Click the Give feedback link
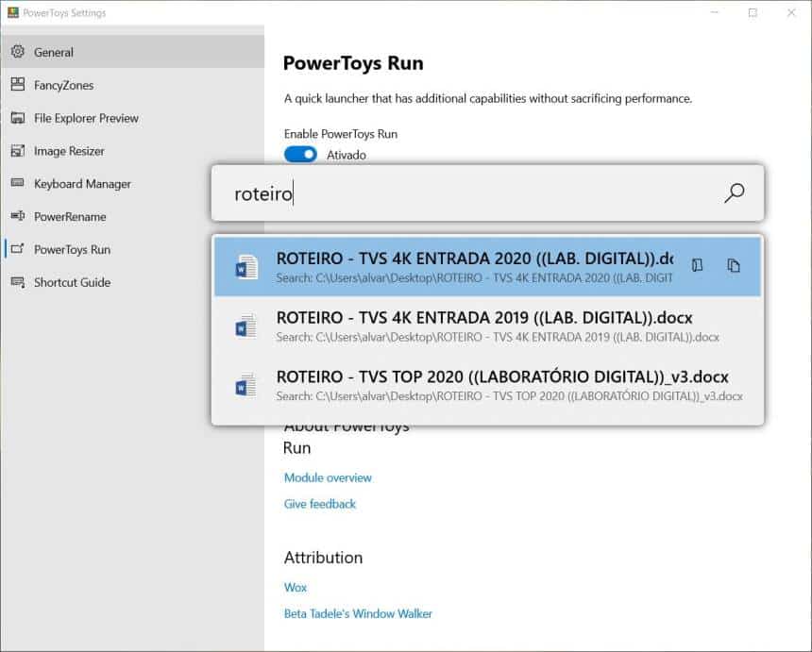 pyautogui.click(x=320, y=504)
